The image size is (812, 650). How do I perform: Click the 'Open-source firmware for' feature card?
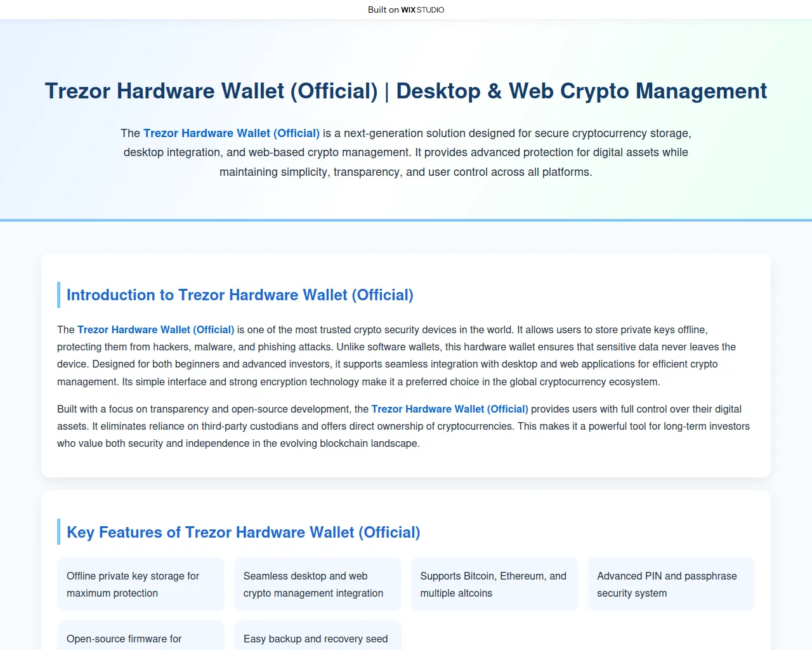point(141,635)
